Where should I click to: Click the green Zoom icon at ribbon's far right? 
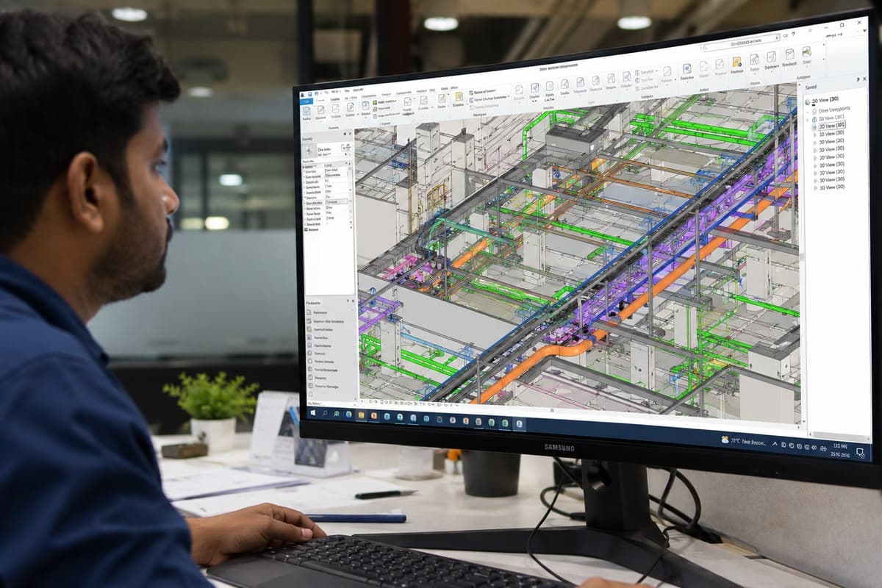pyautogui.click(x=806, y=51)
